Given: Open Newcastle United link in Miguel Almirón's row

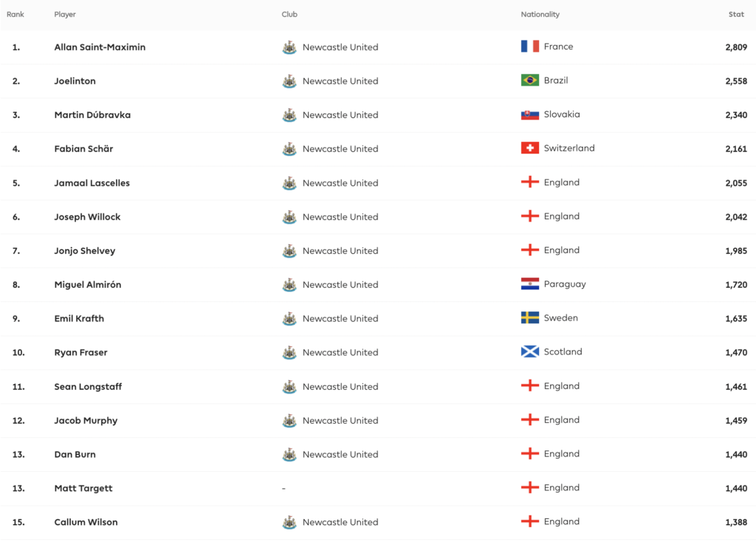Looking at the screenshot, I should point(340,285).
